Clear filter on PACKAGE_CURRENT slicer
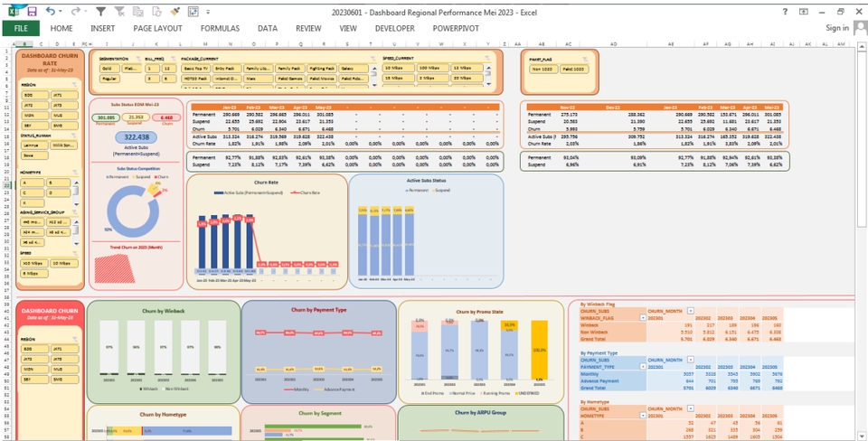The width and height of the screenshot is (868, 441). (x=373, y=58)
